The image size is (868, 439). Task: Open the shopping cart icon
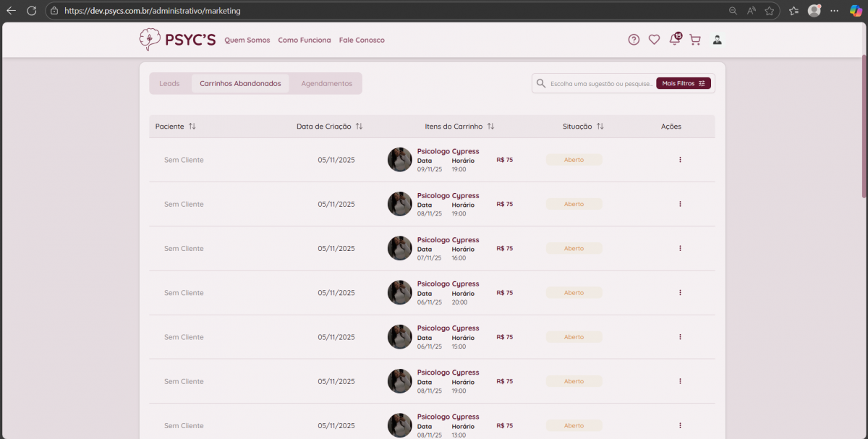695,40
